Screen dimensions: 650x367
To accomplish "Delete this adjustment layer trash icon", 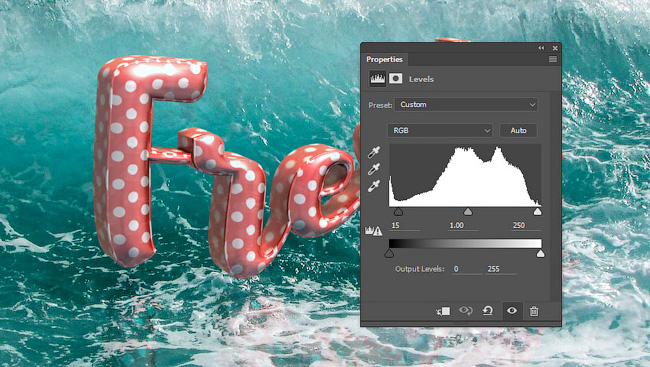I will pyautogui.click(x=534, y=311).
